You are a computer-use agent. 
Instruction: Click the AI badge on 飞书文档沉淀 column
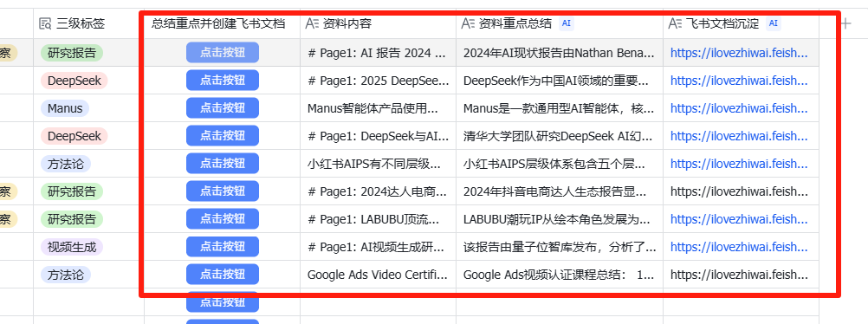coord(774,23)
